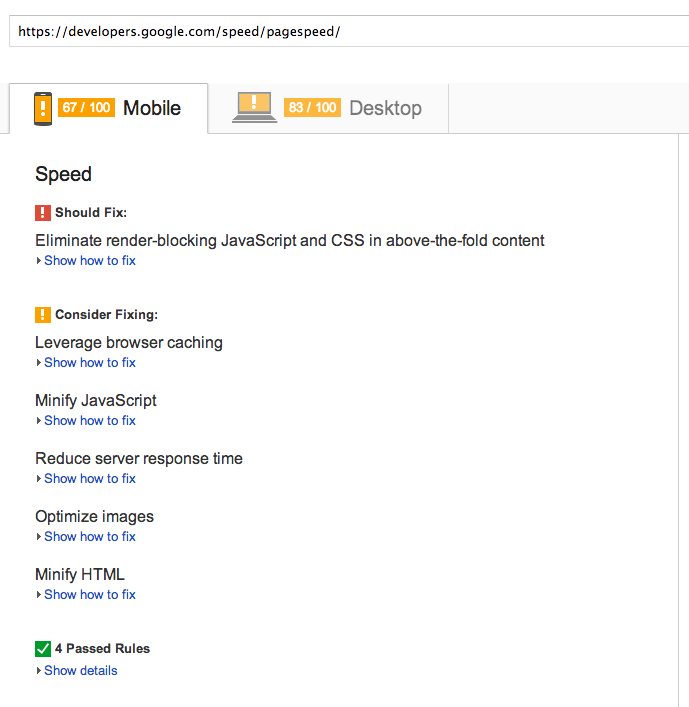Switch to the Desktop tab
The height and width of the screenshot is (707, 689).
[x=385, y=108]
